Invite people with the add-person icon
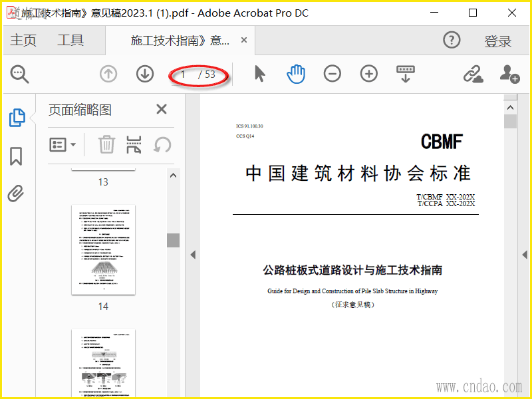This screenshot has height=399, width=532. (509, 74)
